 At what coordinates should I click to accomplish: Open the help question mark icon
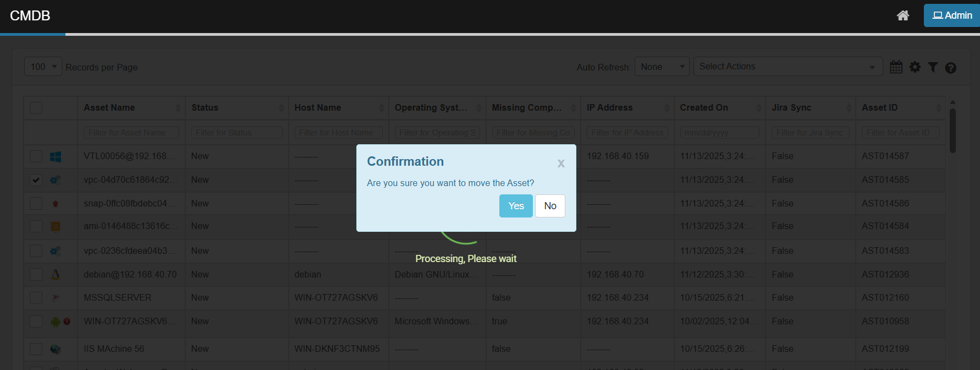[950, 68]
